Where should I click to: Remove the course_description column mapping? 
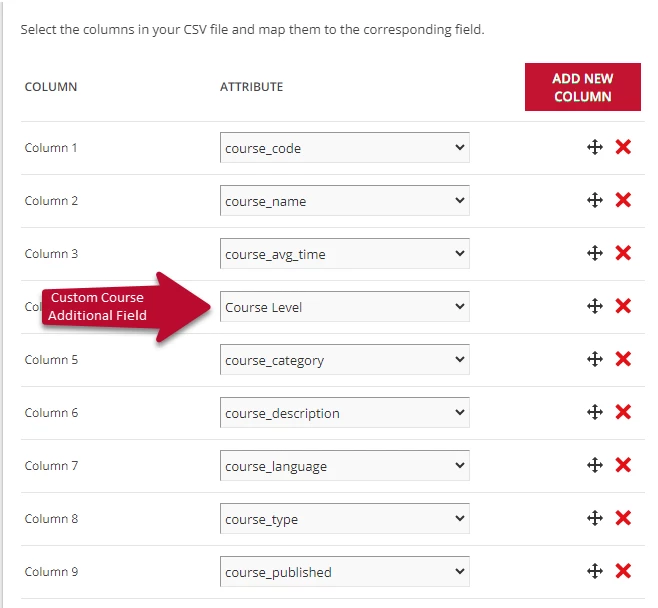pos(623,412)
